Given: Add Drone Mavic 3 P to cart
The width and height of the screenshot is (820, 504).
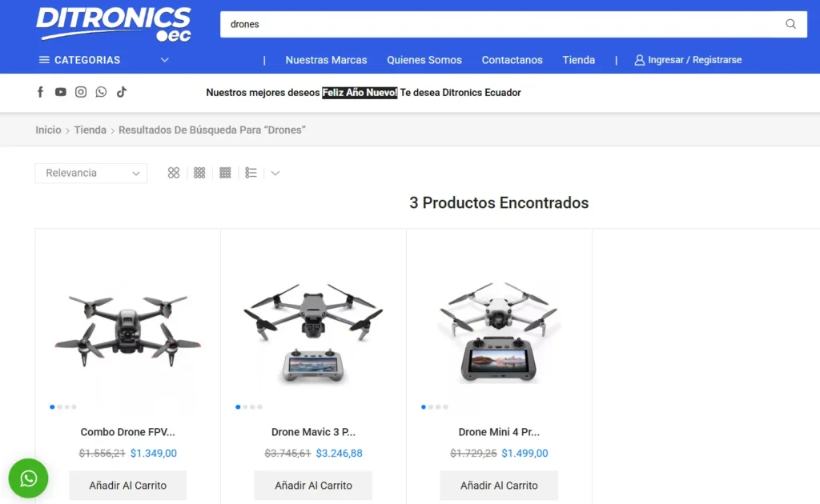Looking at the screenshot, I should point(313,485).
